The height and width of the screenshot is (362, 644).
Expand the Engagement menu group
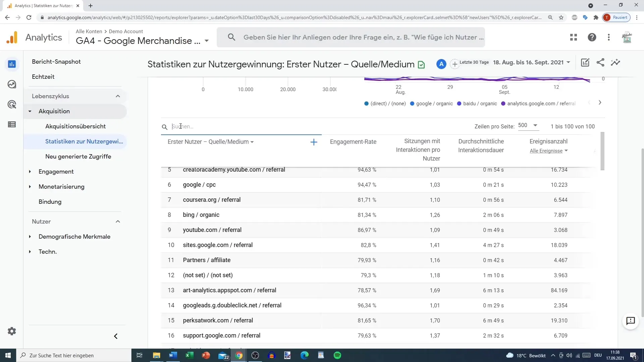tap(30, 172)
